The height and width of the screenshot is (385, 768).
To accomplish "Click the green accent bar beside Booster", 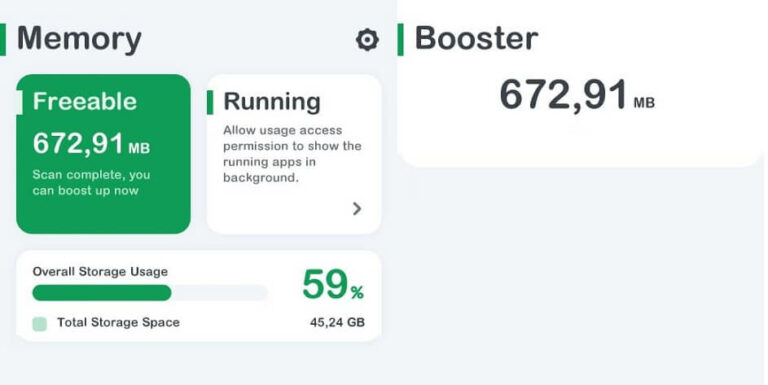I will click(401, 40).
